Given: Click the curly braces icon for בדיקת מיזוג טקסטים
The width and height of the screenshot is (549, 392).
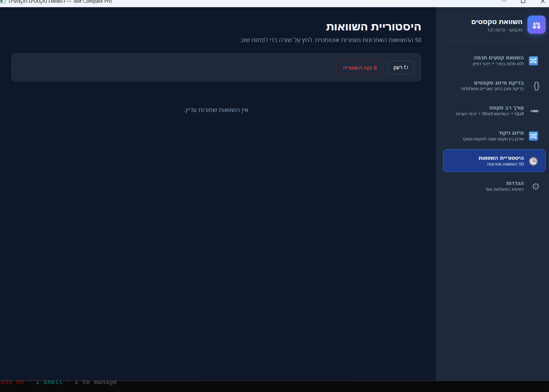Looking at the screenshot, I should pyautogui.click(x=536, y=86).
